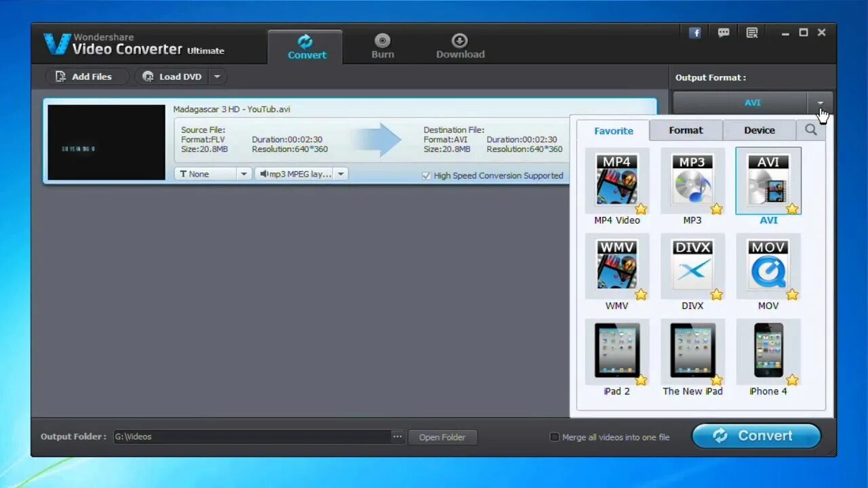Open the subtitle None dropdown
Viewport: 868px width, 488px height.
[x=213, y=174]
